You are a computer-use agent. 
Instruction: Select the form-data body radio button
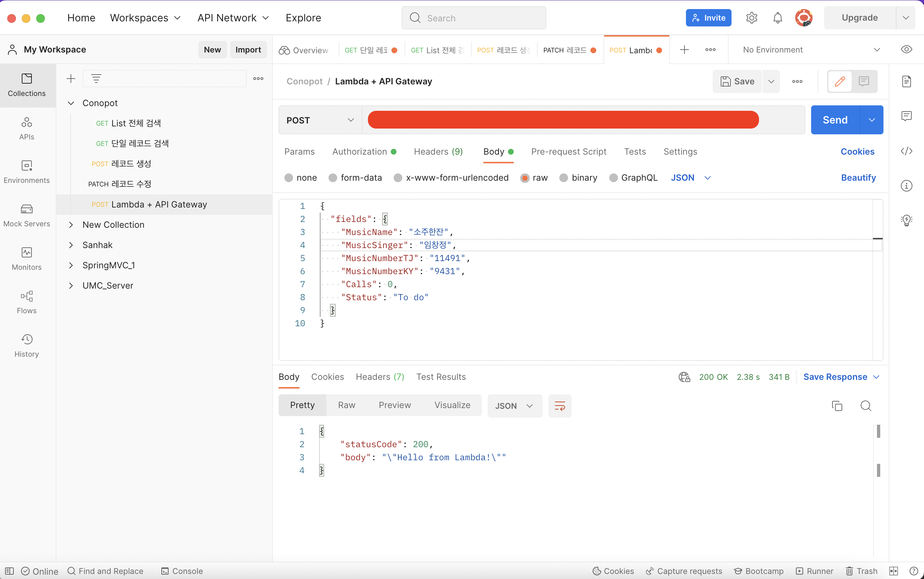pyautogui.click(x=333, y=178)
